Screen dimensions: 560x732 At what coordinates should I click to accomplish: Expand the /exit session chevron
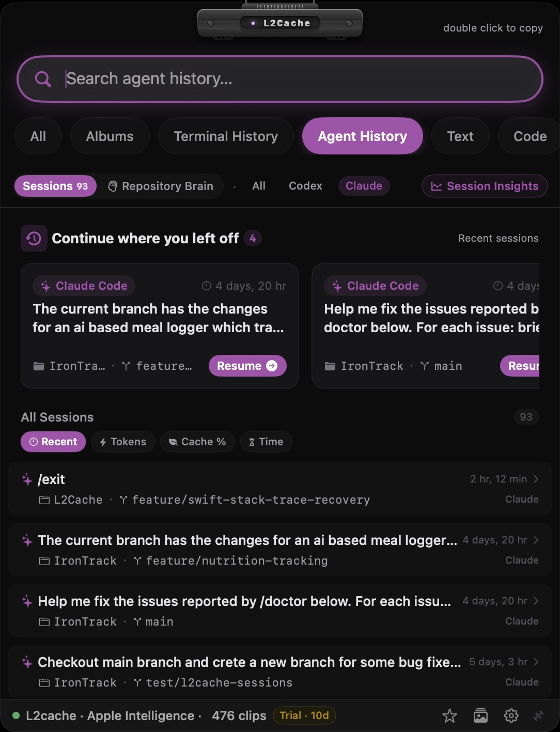coord(536,479)
